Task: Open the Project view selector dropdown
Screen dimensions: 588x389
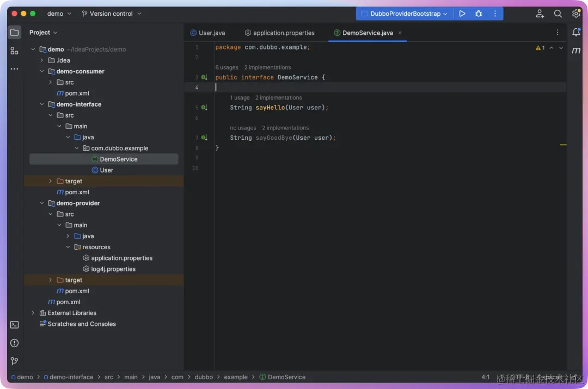Action: (43, 33)
